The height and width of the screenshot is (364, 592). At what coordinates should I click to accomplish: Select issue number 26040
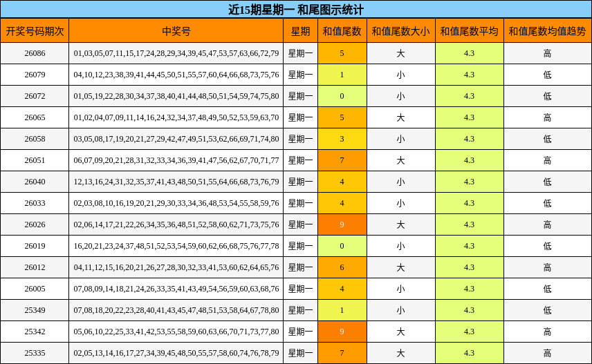click(x=35, y=182)
